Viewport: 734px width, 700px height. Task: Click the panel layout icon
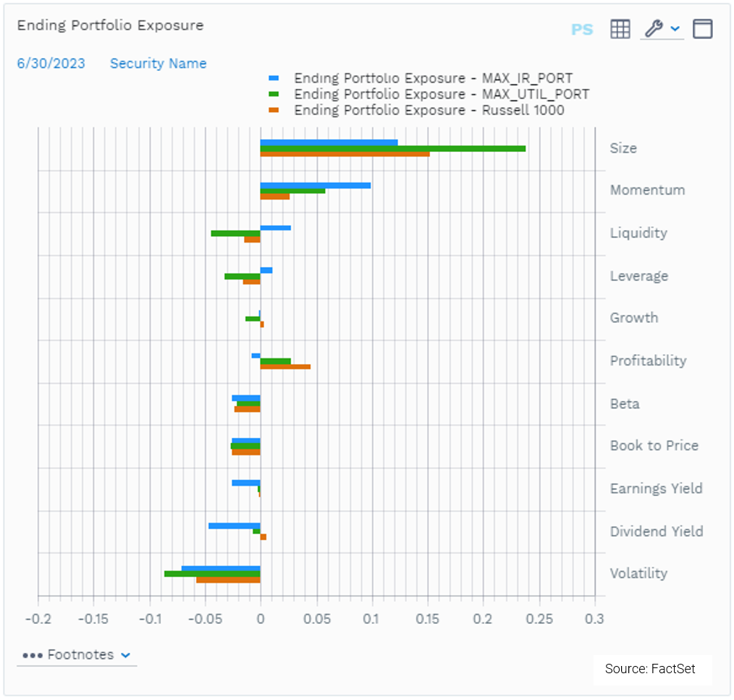[702, 28]
